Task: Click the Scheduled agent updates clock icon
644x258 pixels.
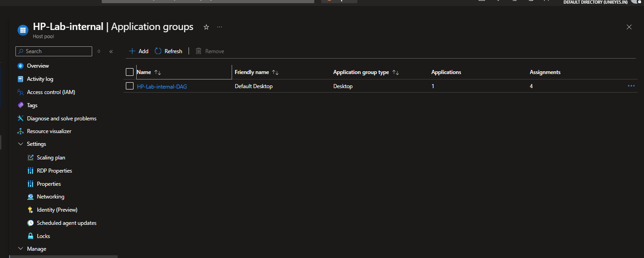Action: pyautogui.click(x=30, y=223)
